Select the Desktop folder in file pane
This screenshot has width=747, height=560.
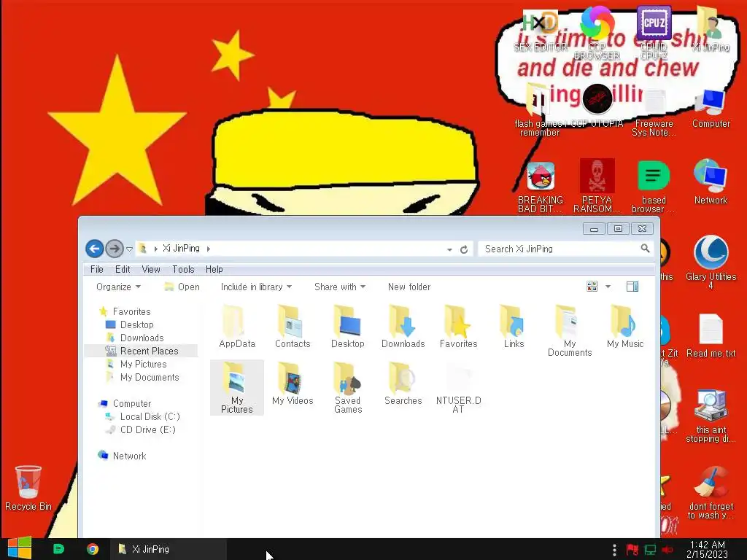(x=348, y=327)
